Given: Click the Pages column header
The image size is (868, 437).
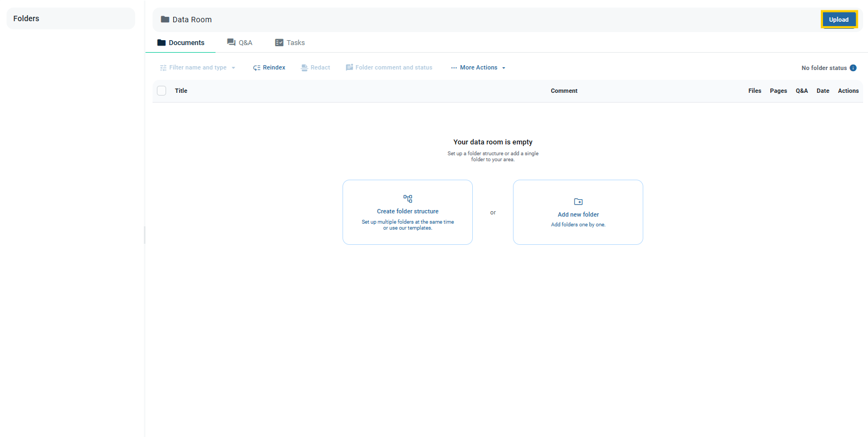Looking at the screenshot, I should click(778, 91).
